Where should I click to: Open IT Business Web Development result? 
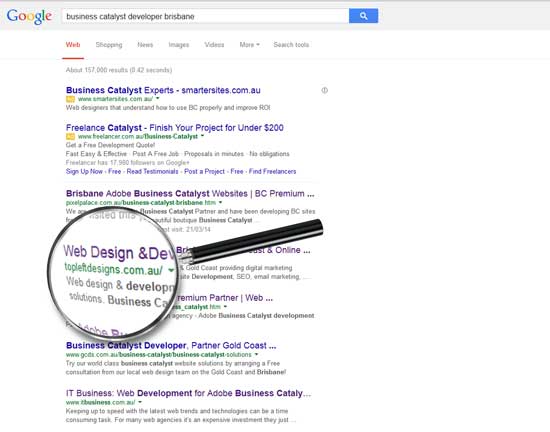[188, 393]
